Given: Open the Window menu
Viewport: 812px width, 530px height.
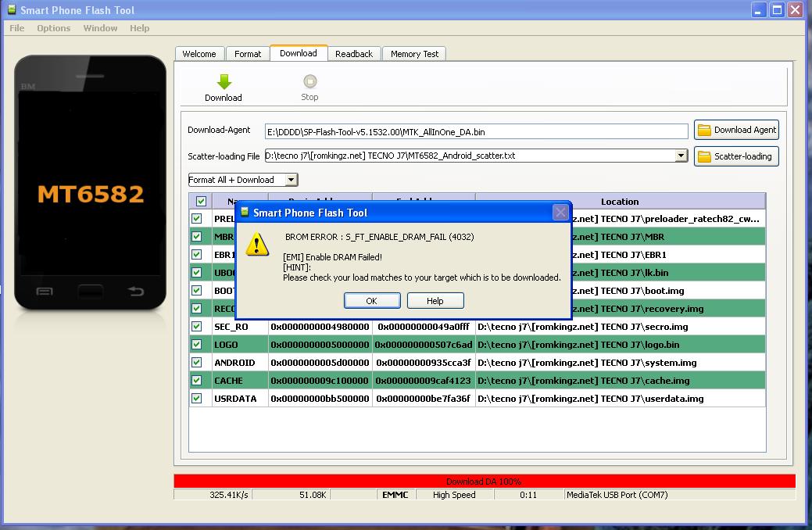Looking at the screenshot, I should tap(100, 28).
